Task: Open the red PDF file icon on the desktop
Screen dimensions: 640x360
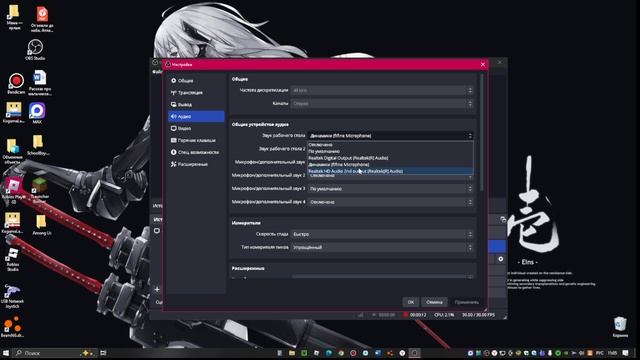Action: pyautogui.click(x=42, y=19)
